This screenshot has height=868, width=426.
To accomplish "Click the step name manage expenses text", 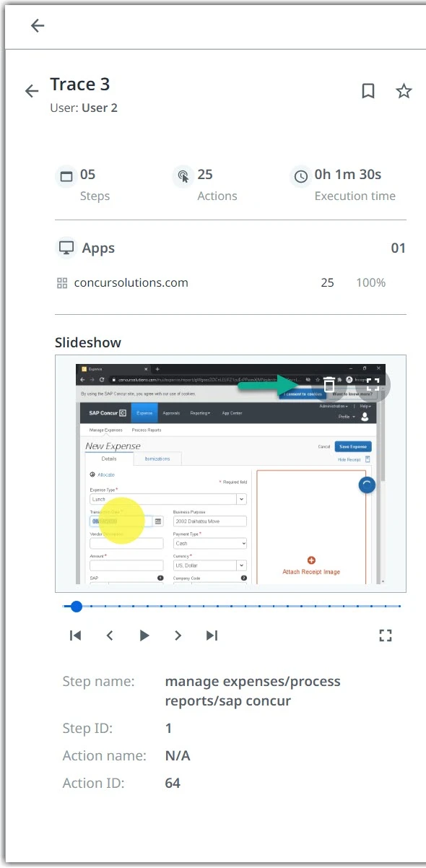I will (x=253, y=691).
